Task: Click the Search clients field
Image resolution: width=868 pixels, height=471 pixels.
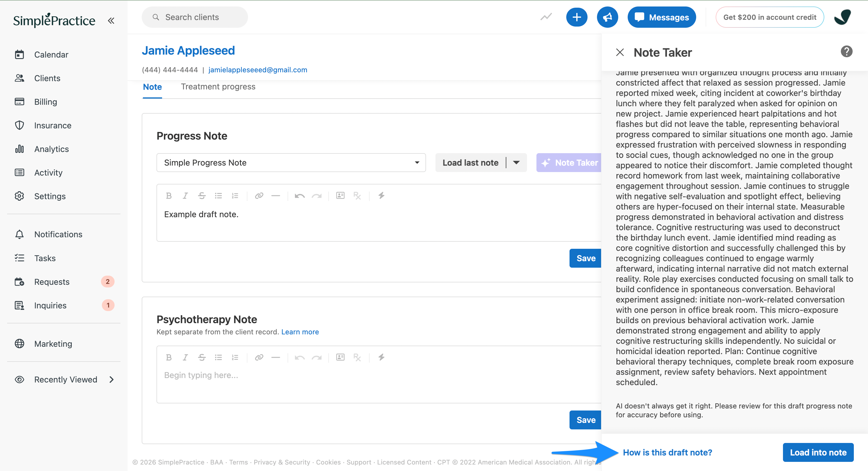Action: pos(195,17)
